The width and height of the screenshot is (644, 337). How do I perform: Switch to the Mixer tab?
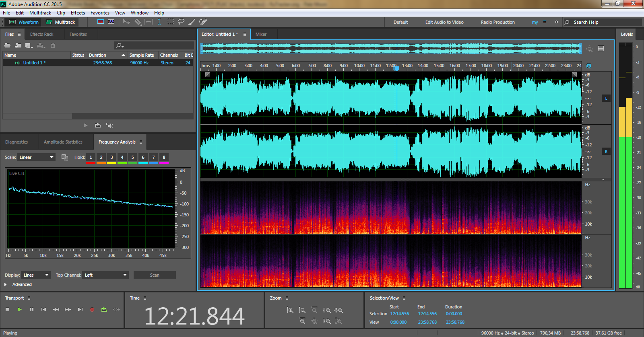[261, 34]
